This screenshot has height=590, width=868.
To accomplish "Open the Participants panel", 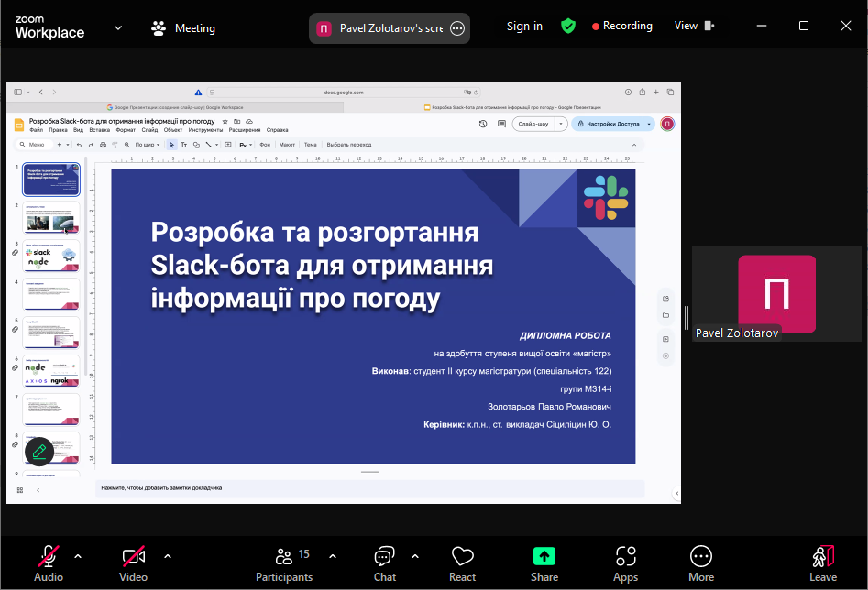I will click(x=284, y=562).
